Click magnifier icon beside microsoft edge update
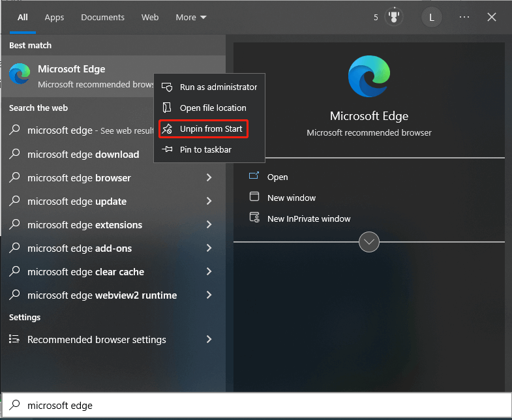 [15, 200]
